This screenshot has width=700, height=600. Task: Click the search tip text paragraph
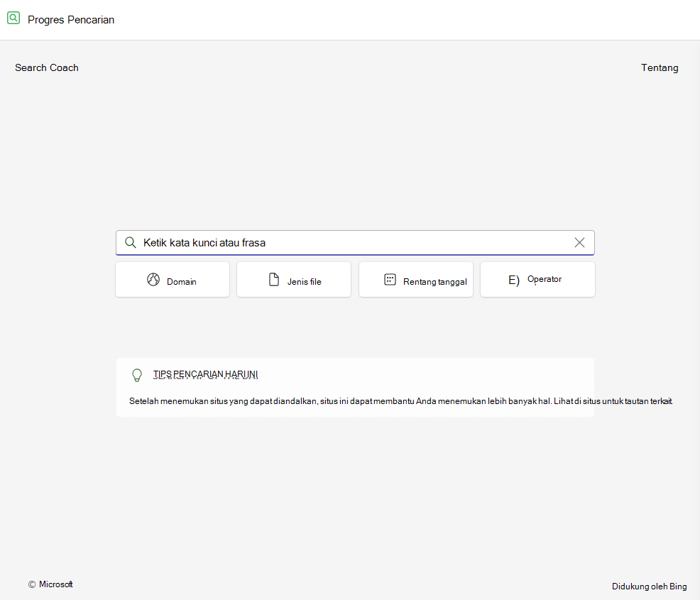(400, 401)
